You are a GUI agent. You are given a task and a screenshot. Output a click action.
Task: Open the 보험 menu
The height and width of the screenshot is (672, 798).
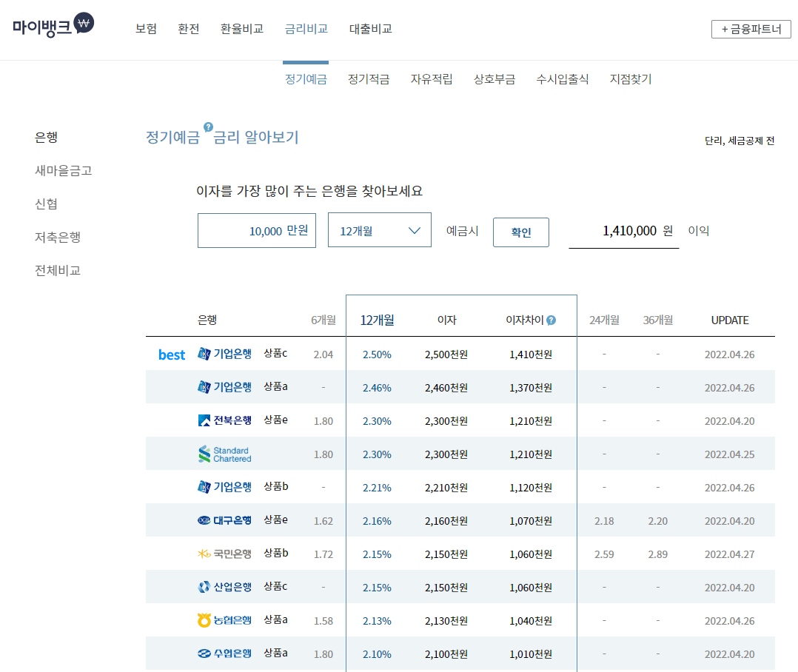[x=146, y=29]
